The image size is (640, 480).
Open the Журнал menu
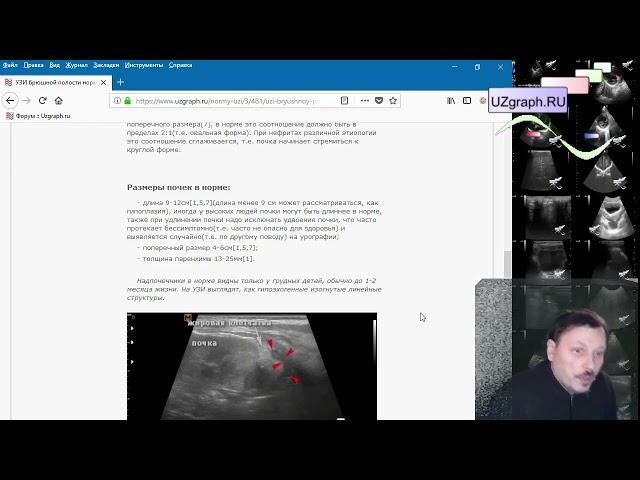coord(77,65)
